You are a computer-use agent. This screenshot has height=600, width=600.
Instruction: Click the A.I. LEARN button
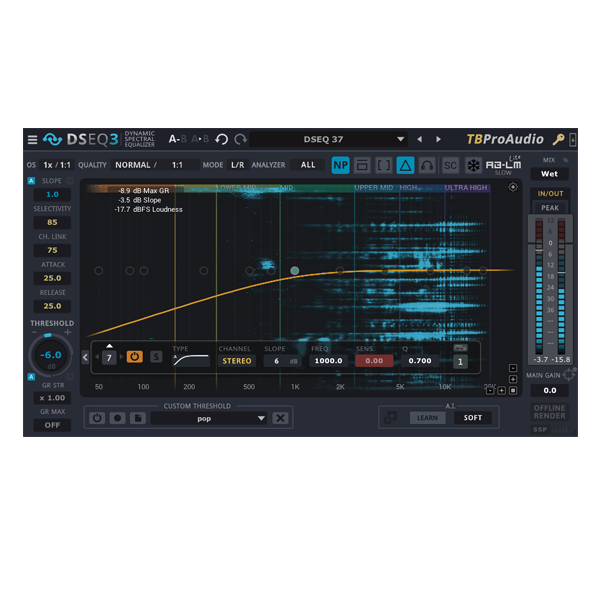[427, 418]
